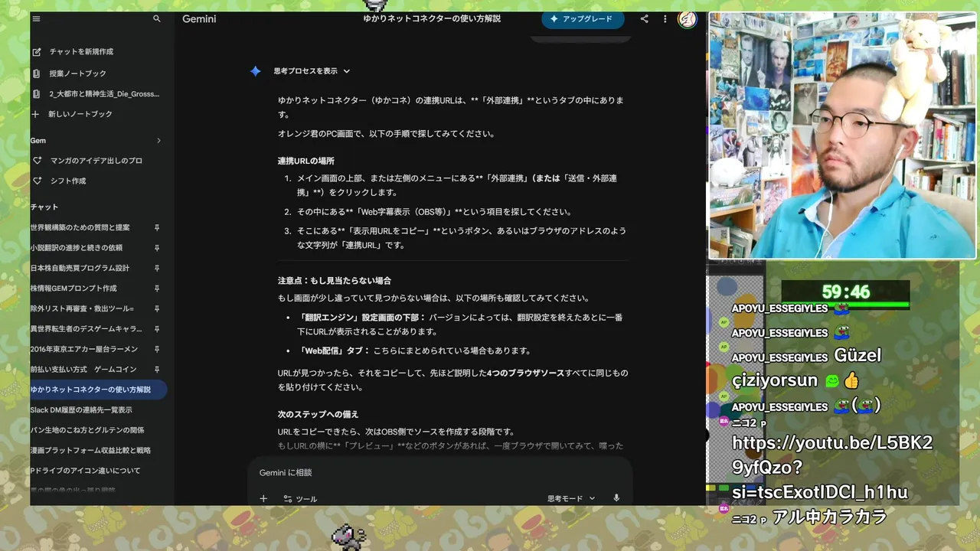
Task: Expand the Gem section arrow
Action: [159, 141]
